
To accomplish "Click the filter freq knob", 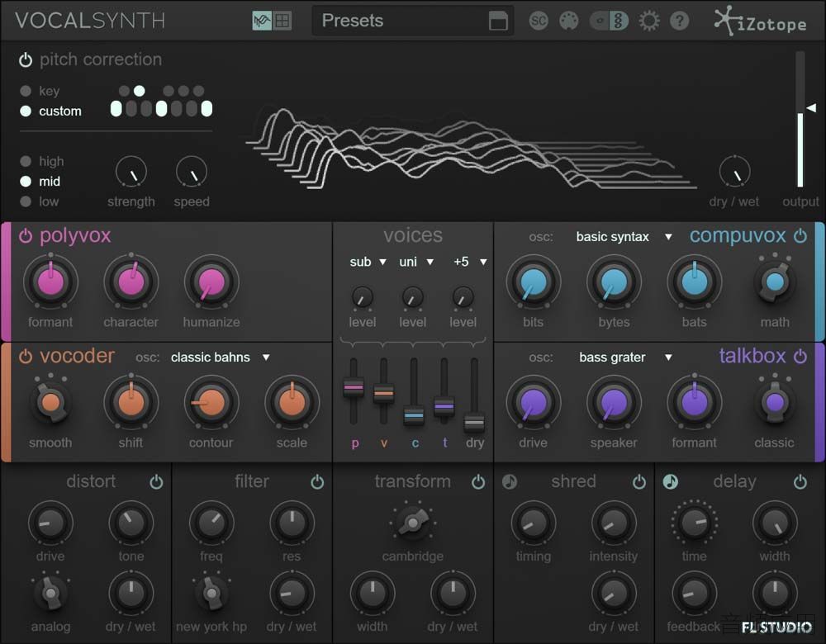I will point(211,523).
